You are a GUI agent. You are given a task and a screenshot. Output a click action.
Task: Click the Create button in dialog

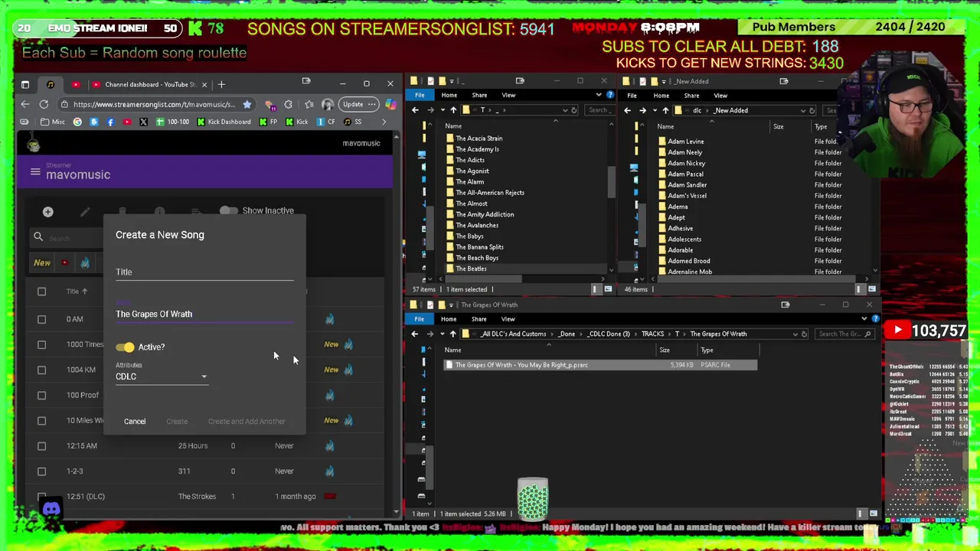[177, 422]
